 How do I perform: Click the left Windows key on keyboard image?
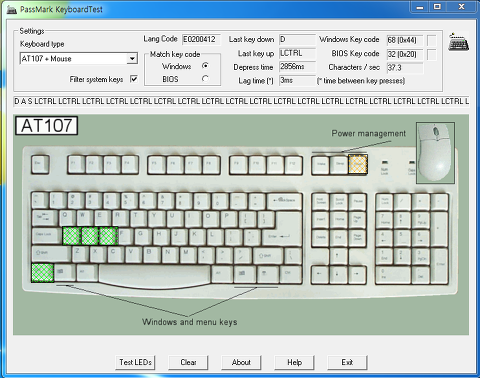tap(65, 273)
